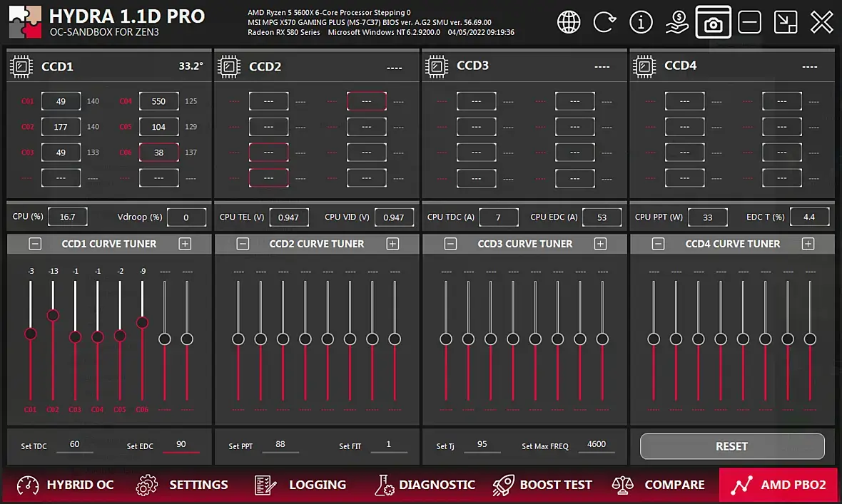Open the DIAGNOSTIC tab
Screen dimensions: 842x504
425,485
